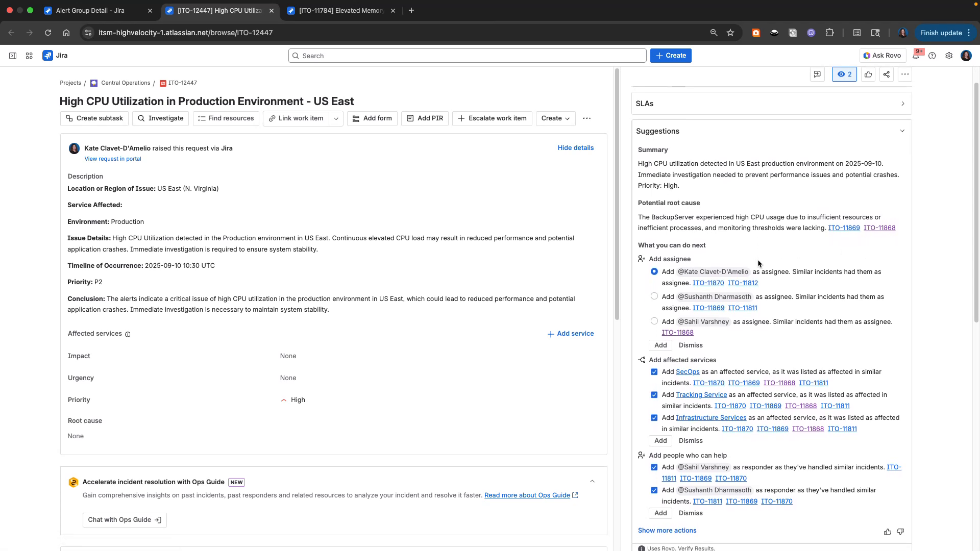This screenshot has height=551, width=980.
Task: Uncheck Tracking Service affected service suggestion
Action: click(654, 395)
